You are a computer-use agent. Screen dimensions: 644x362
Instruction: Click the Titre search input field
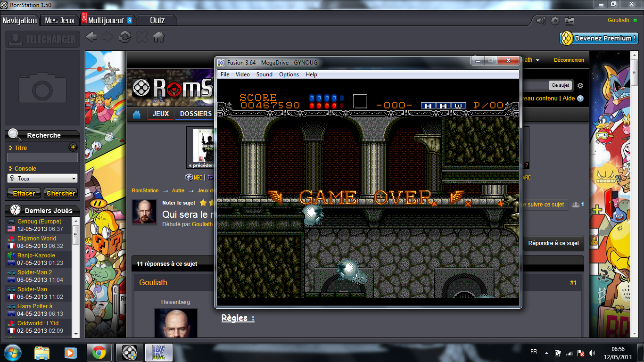[x=42, y=158]
